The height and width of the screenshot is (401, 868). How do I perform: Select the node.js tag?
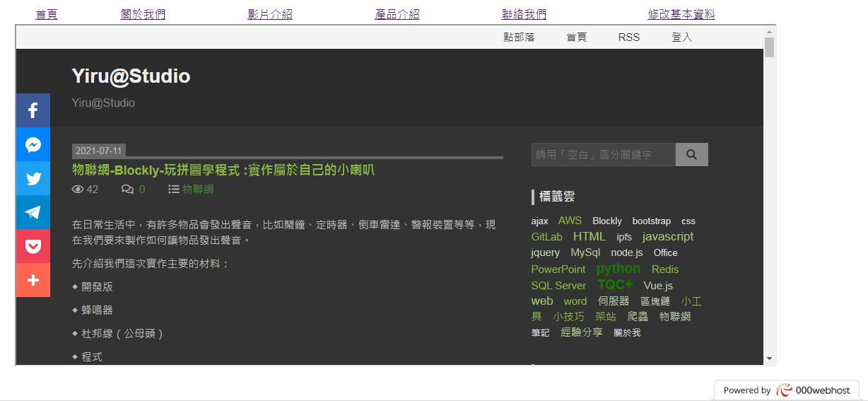[627, 252]
